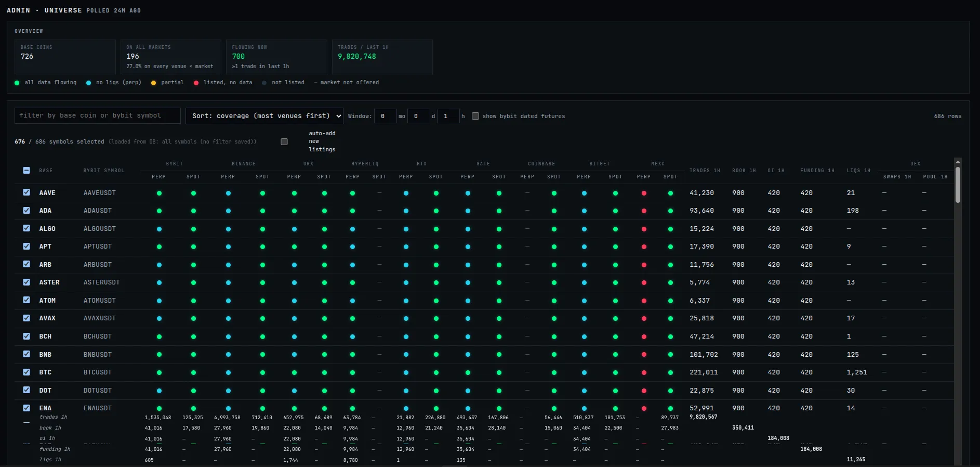This screenshot has height=467, width=980.
Task: Click BTC Hyperliquid perp green status dot
Action: click(x=352, y=372)
